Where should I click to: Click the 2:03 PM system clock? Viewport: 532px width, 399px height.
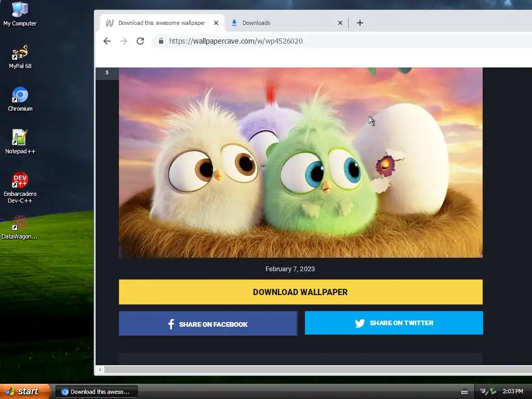click(513, 391)
